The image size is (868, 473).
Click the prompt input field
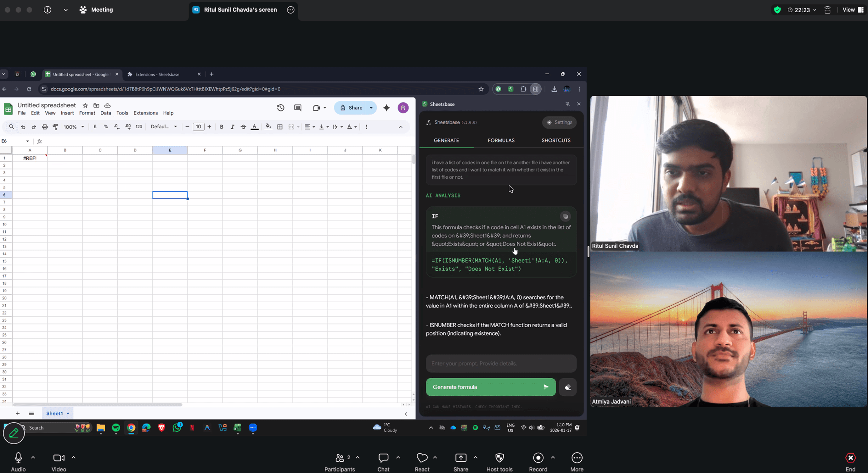pos(501,364)
